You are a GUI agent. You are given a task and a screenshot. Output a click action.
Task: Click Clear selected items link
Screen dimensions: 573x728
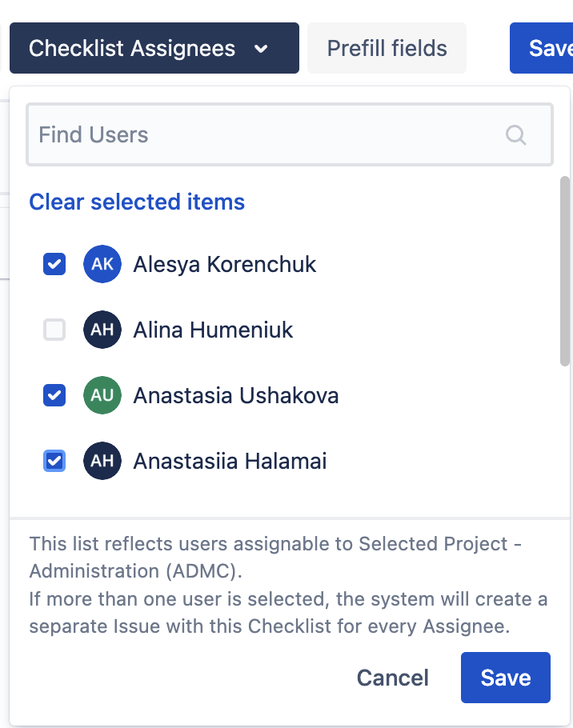(137, 202)
